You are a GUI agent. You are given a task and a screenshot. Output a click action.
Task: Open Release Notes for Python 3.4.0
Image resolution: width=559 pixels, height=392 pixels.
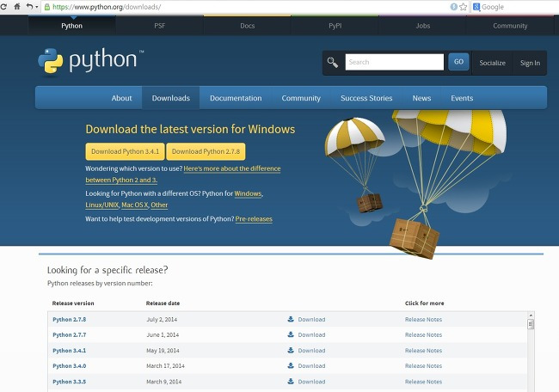(423, 365)
